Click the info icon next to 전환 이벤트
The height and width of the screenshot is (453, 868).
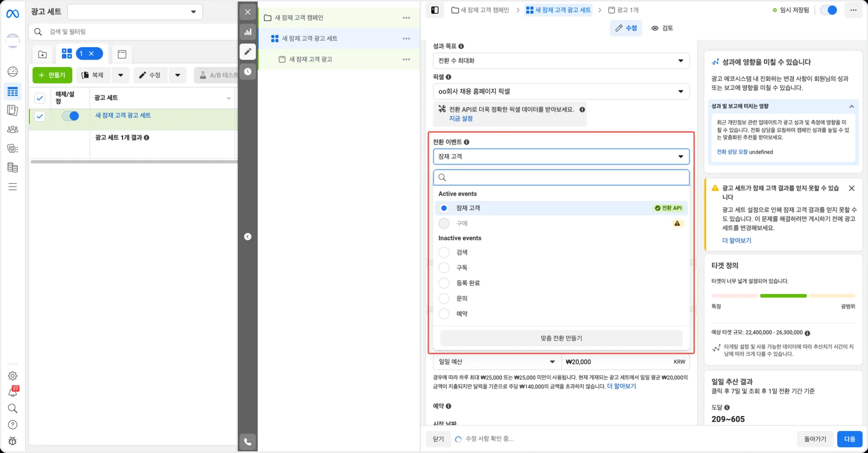(x=467, y=142)
